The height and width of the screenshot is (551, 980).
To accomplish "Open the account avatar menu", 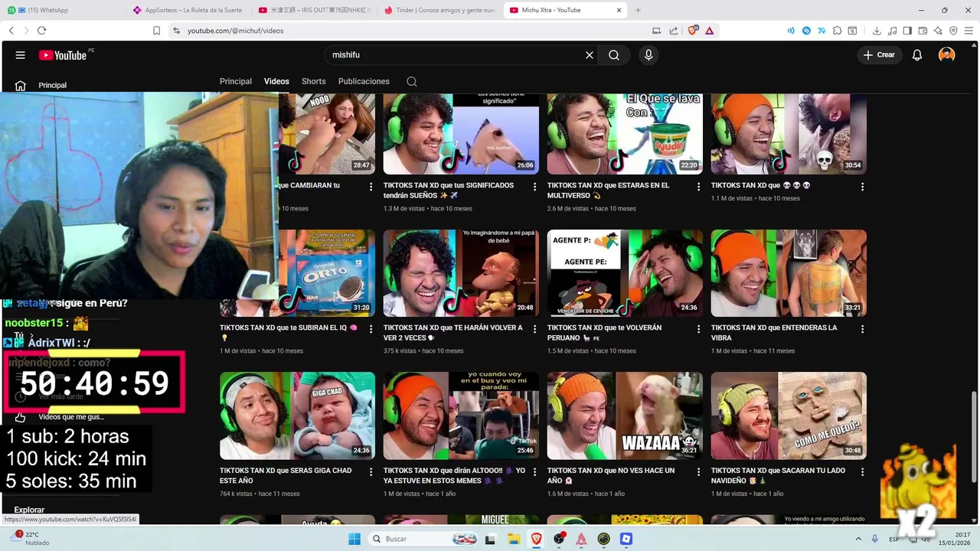I will 947,55.
